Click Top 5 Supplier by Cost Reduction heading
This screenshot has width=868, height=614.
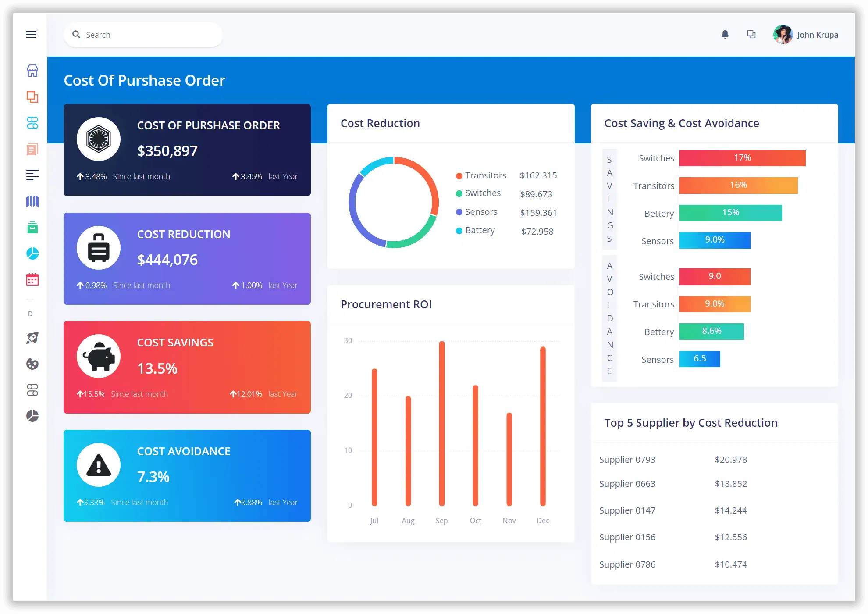(691, 423)
